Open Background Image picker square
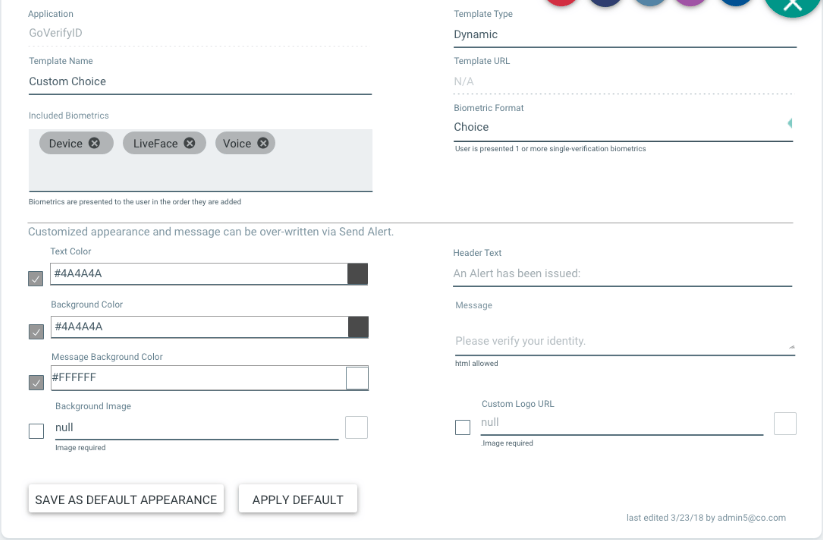 pyautogui.click(x=356, y=427)
